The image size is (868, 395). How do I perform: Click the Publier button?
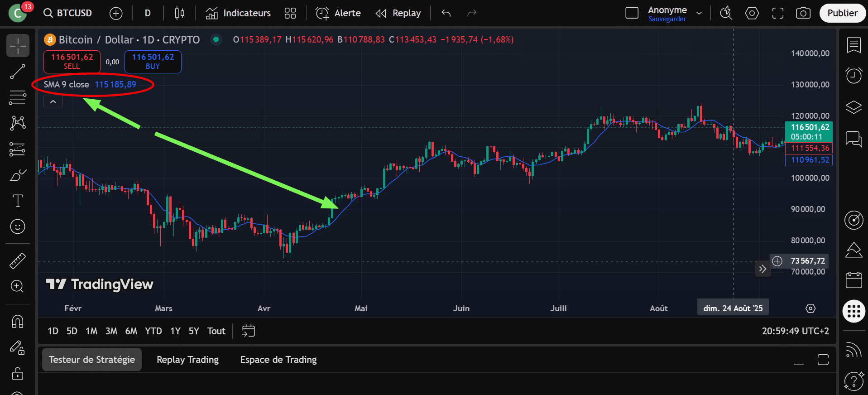pos(842,13)
